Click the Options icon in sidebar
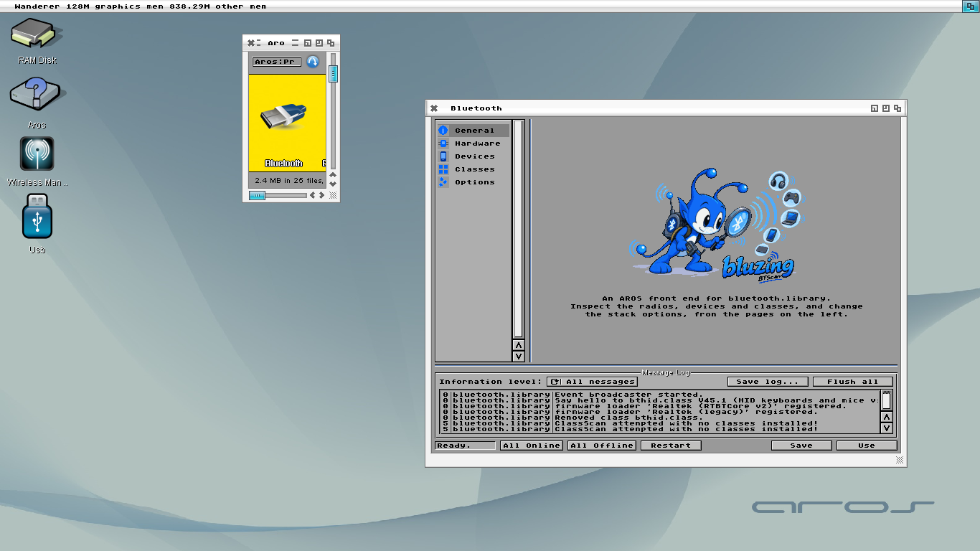980x551 pixels. tap(443, 182)
